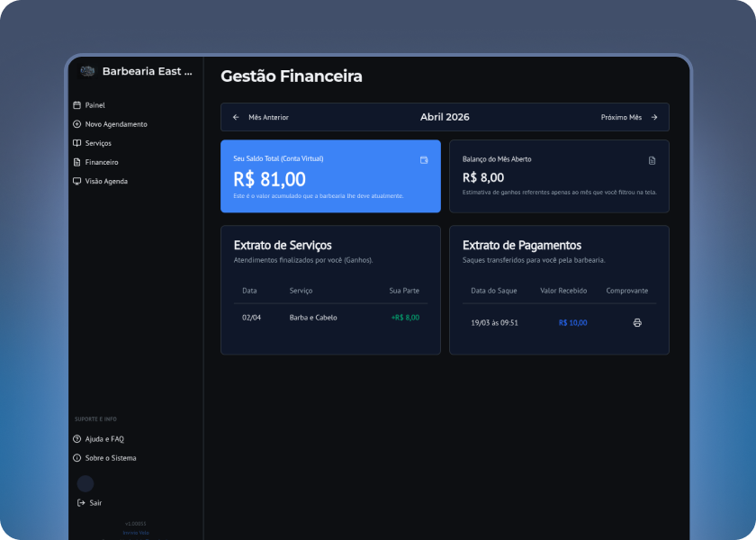Click the 'Seu Saldo Total (Conta Virtual)' label
The image size is (756, 540).
[x=278, y=158]
